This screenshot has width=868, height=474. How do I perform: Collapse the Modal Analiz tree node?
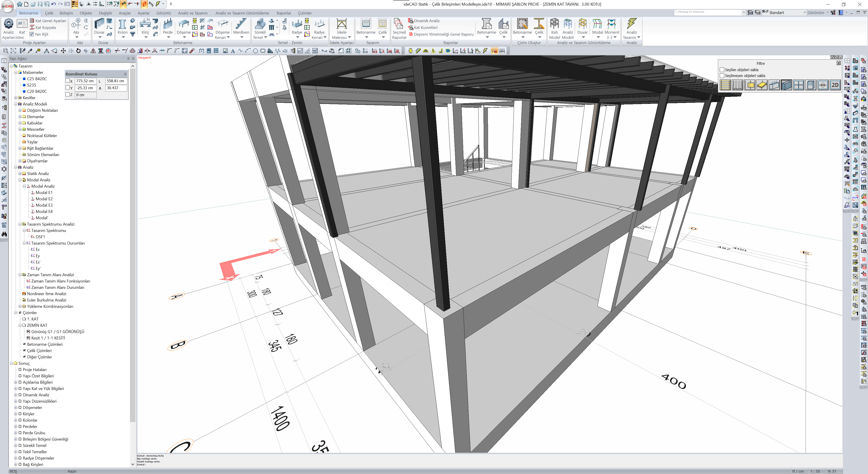coord(20,180)
